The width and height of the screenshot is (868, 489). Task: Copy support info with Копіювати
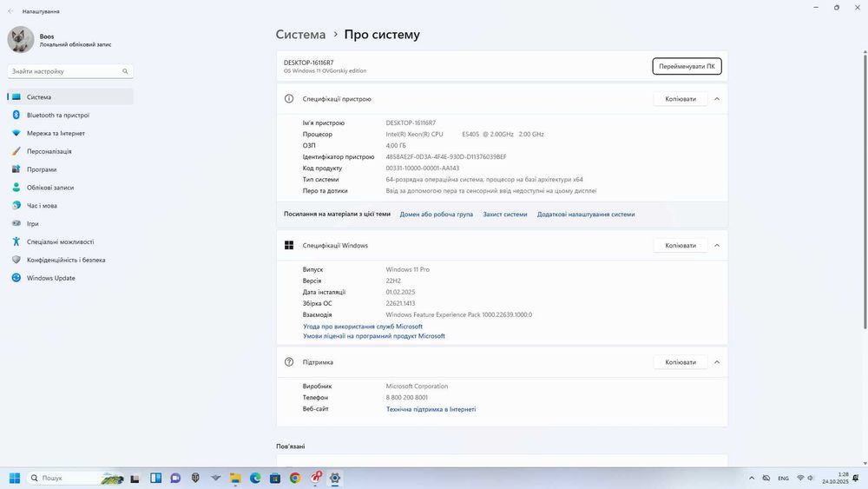tap(681, 362)
